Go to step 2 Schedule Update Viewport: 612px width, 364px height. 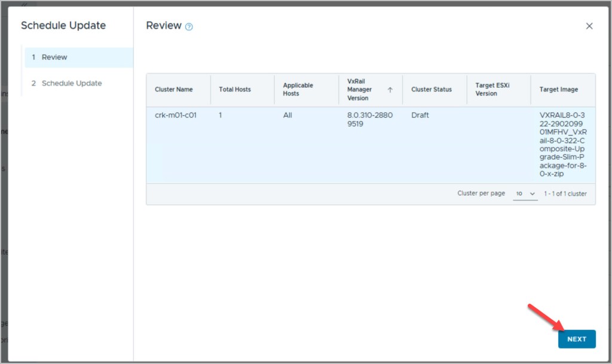[71, 83]
